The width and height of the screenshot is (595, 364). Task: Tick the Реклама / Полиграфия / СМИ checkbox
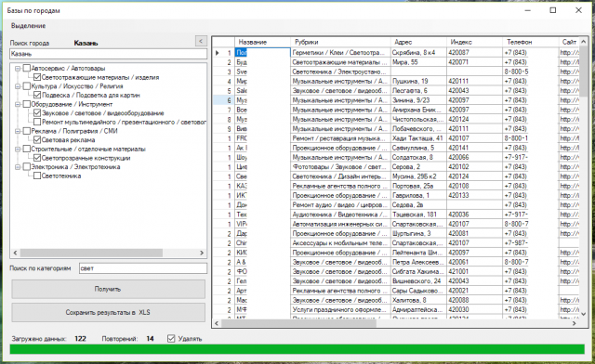pyautogui.click(x=27, y=131)
